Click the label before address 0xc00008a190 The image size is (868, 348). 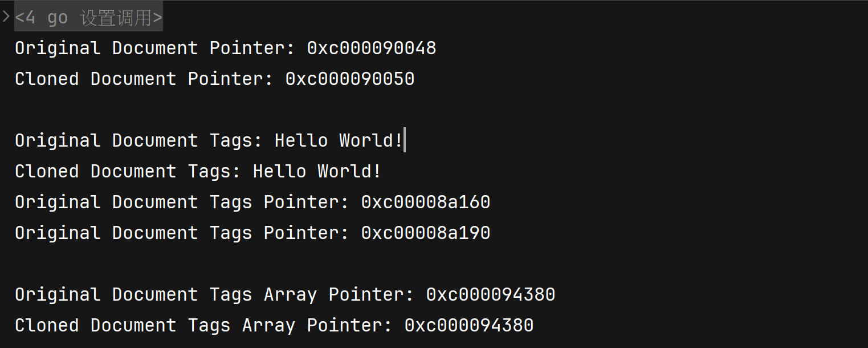click(182, 233)
